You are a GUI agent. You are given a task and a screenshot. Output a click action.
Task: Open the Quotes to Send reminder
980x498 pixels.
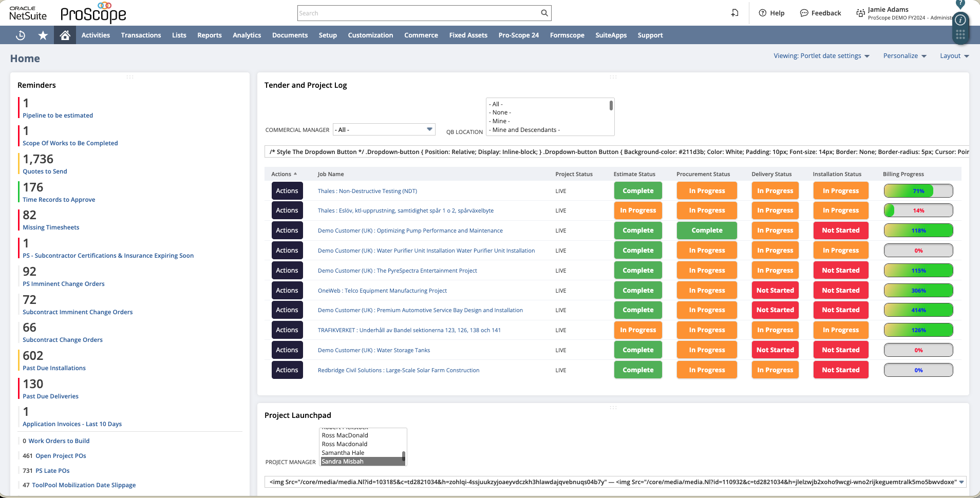click(45, 171)
